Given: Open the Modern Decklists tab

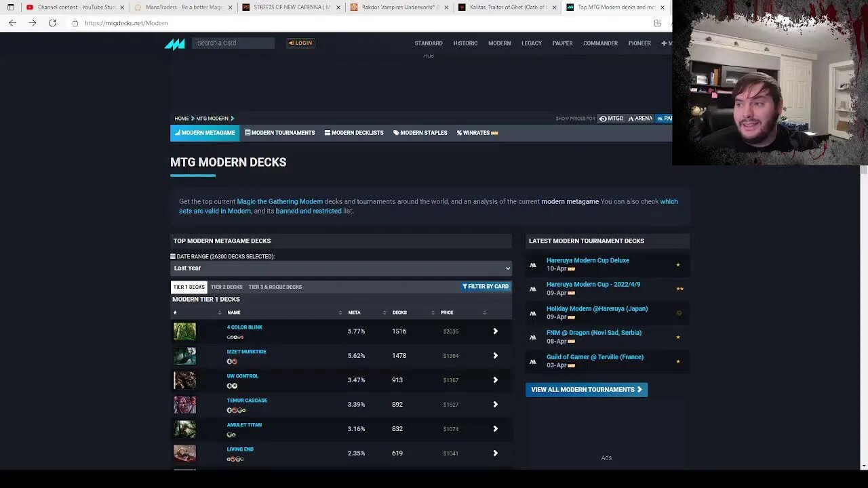Looking at the screenshot, I should coord(354,133).
